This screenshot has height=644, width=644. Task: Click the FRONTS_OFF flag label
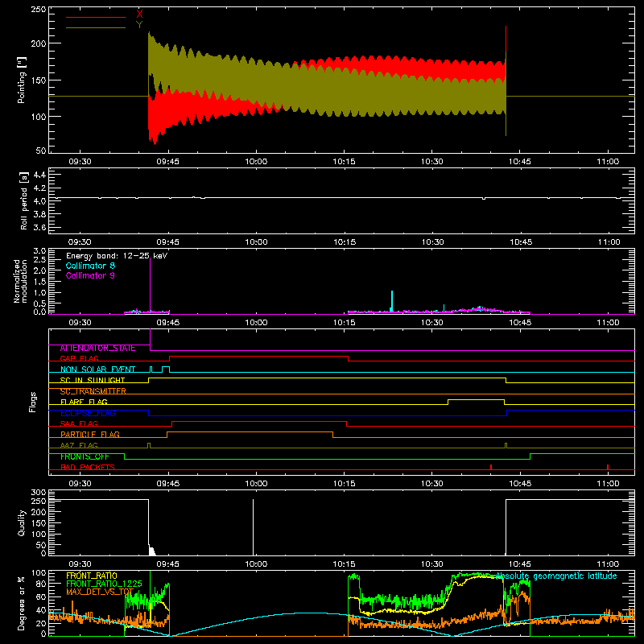click(x=85, y=456)
